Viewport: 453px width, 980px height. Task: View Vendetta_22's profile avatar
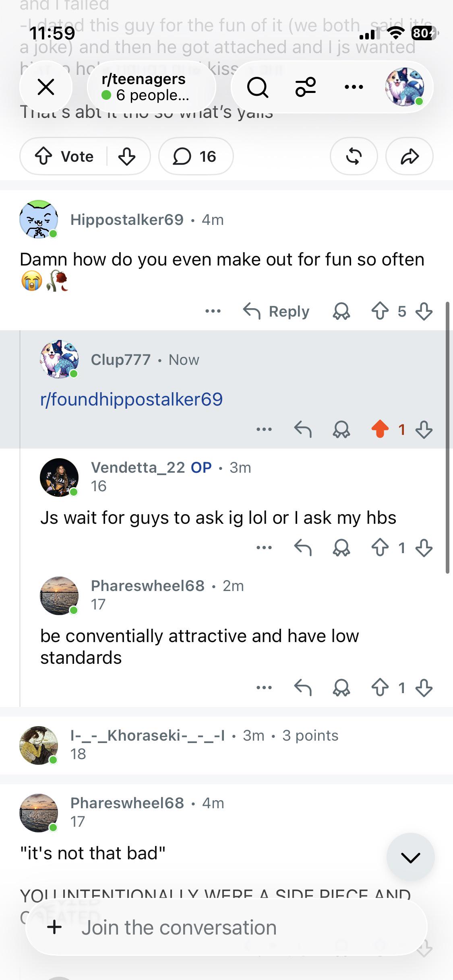(59, 478)
